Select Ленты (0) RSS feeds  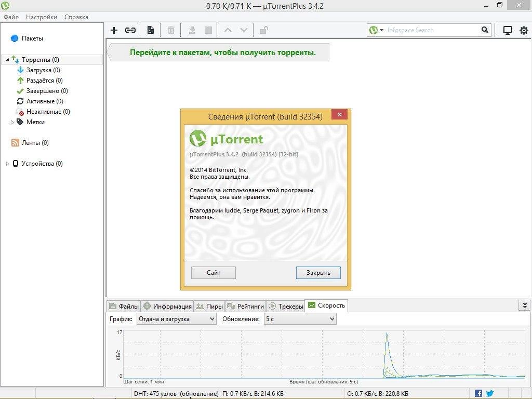35,143
